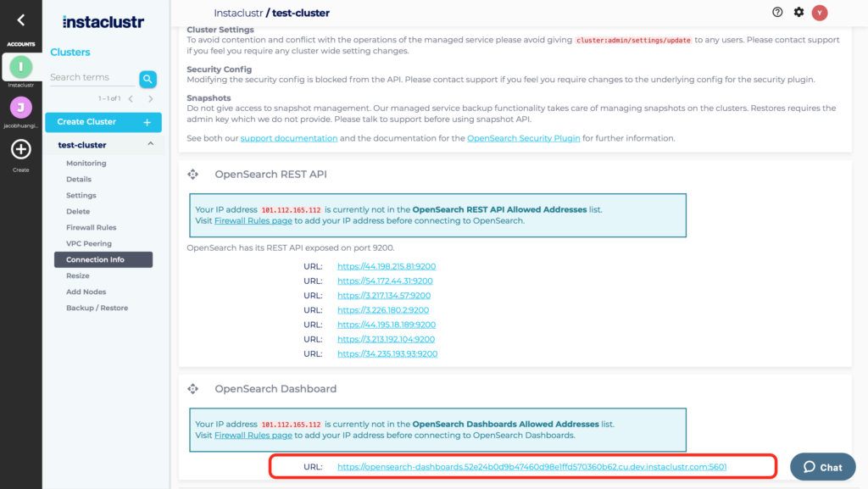
Task: Select the Instaclustr account avatar
Action: 20,67
